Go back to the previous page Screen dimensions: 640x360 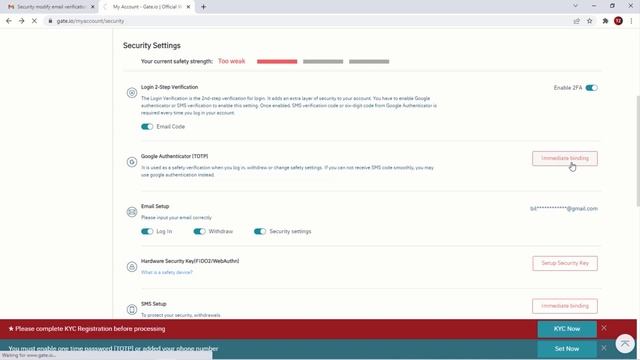(x=9, y=21)
